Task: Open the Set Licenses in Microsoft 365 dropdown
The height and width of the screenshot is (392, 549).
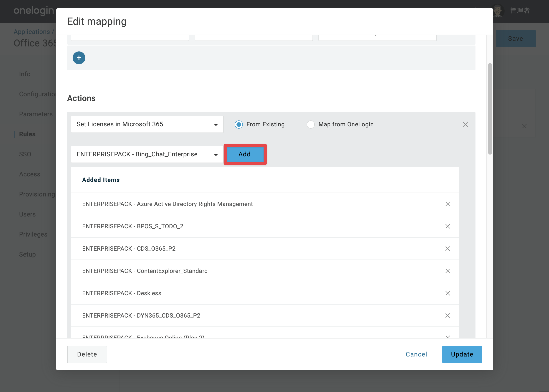Action: 147,124
